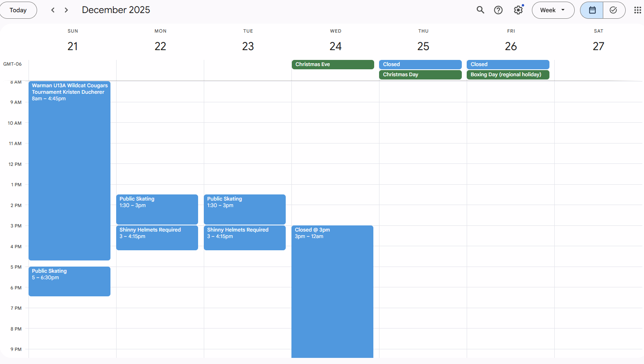Open the Boxing Day holiday event

508,75
